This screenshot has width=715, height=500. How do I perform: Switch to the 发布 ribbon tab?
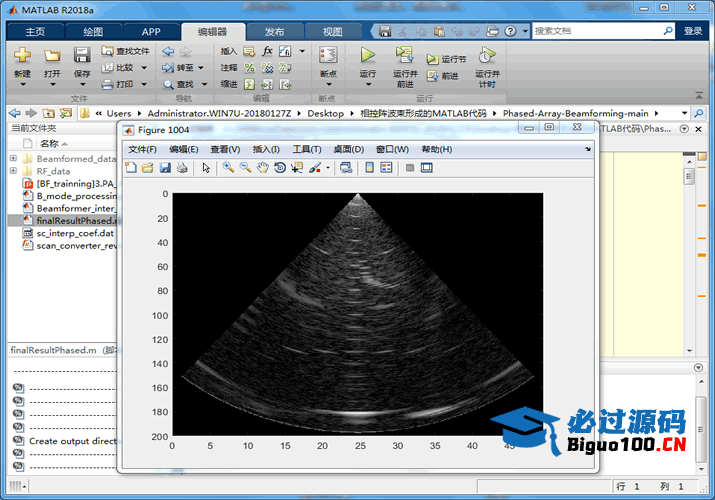coord(273,31)
